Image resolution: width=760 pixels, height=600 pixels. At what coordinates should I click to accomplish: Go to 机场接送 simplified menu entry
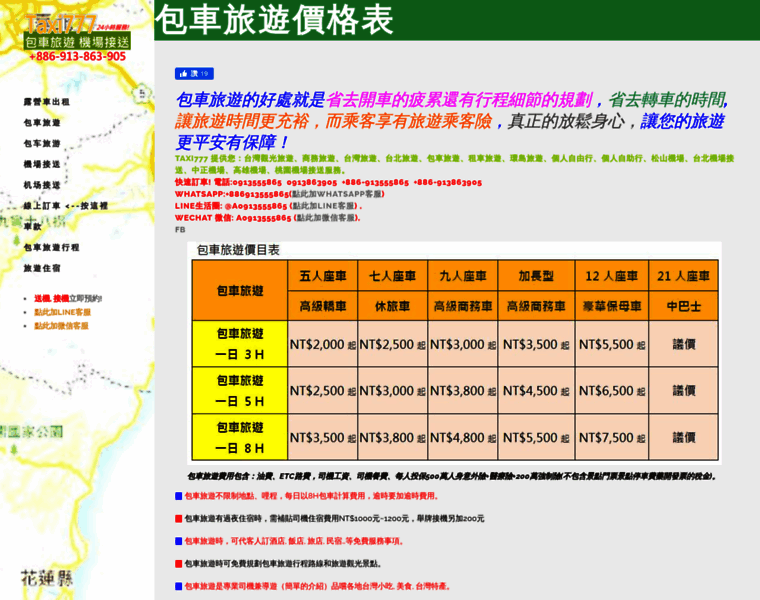pos(42,185)
